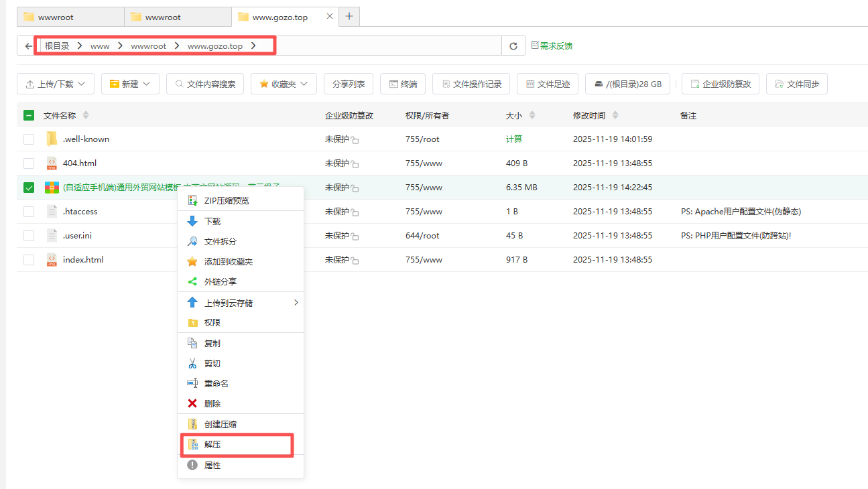Click the 分享列表 button
Viewport: 868px width, 489px height.
pos(349,84)
